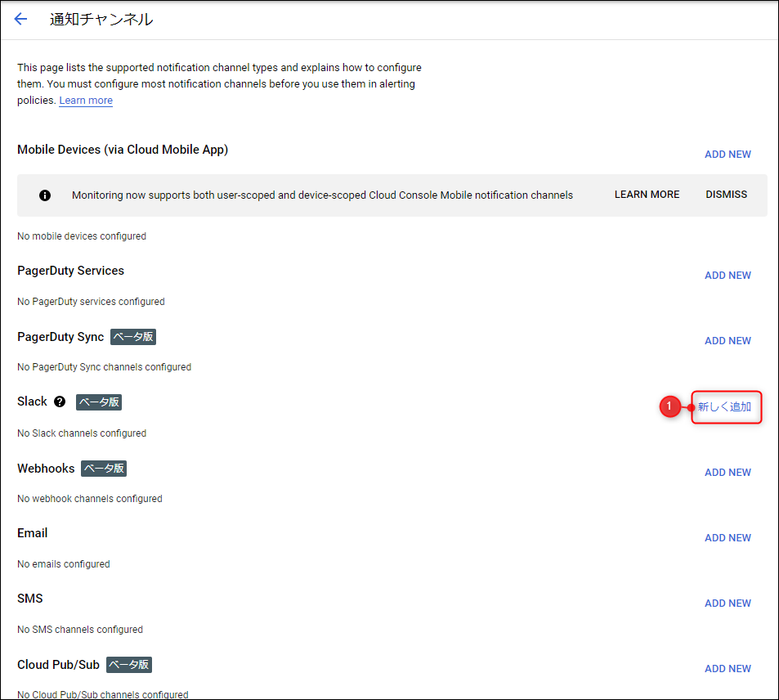Add new PagerDuty Sync channel

(728, 341)
